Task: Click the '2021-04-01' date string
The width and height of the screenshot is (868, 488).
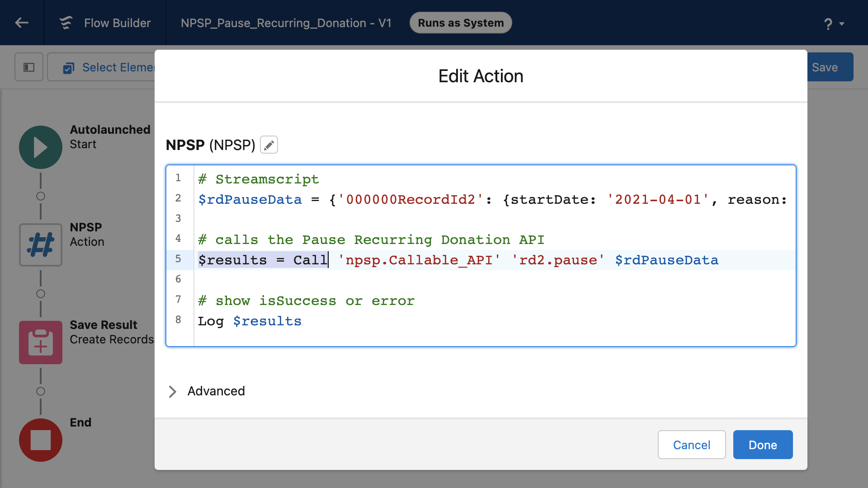Action: [x=658, y=200]
